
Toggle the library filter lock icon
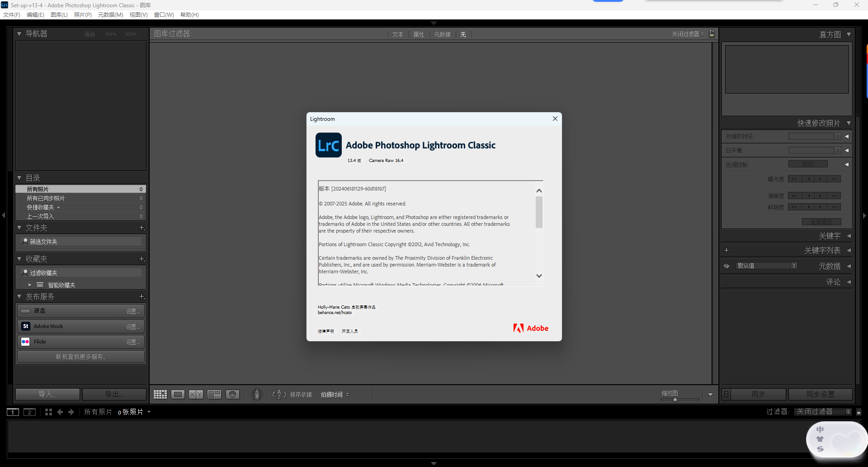pos(712,33)
